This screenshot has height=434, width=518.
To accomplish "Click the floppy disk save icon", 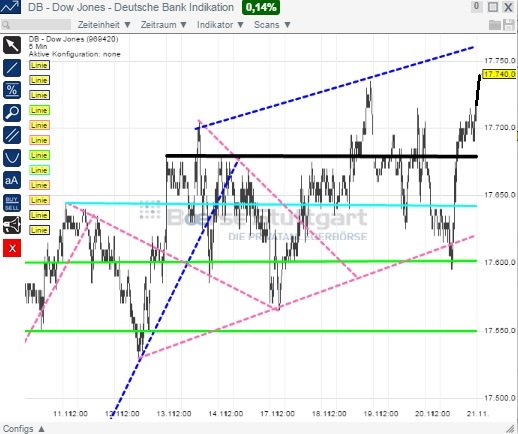I will (x=509, y=25).
